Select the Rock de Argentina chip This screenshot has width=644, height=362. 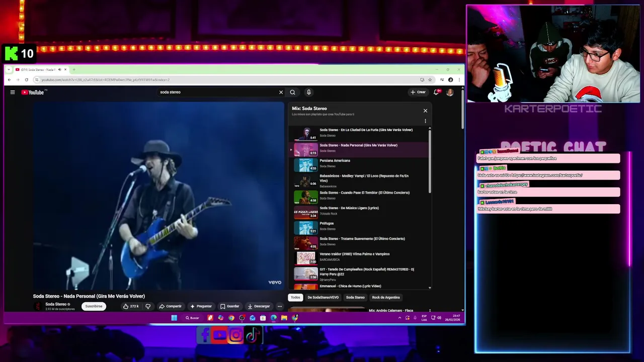point(386,297)
